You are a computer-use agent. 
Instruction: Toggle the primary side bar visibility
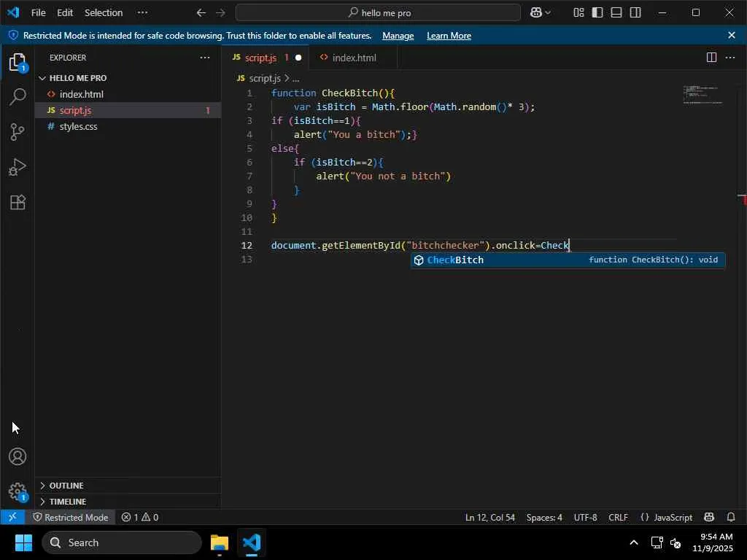click(x=597, y=12)
